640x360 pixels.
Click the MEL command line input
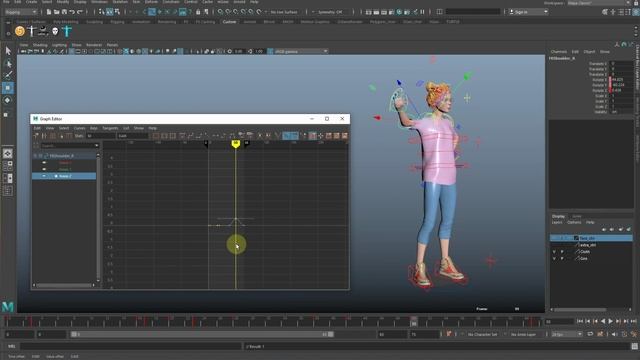coord(131,346)
